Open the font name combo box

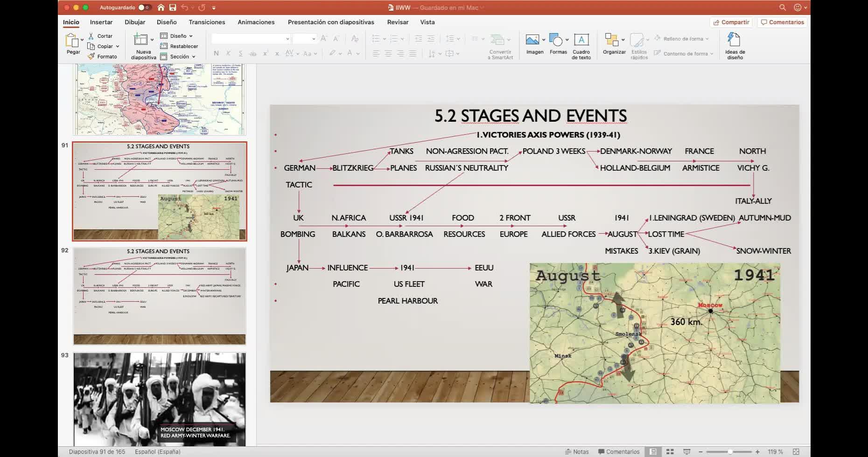pos(251,39)
